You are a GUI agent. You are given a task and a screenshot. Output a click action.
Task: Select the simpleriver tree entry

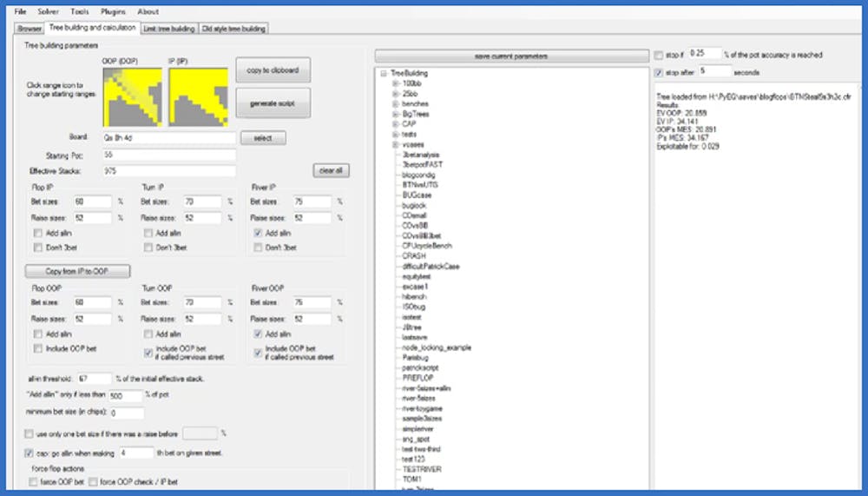418,429
